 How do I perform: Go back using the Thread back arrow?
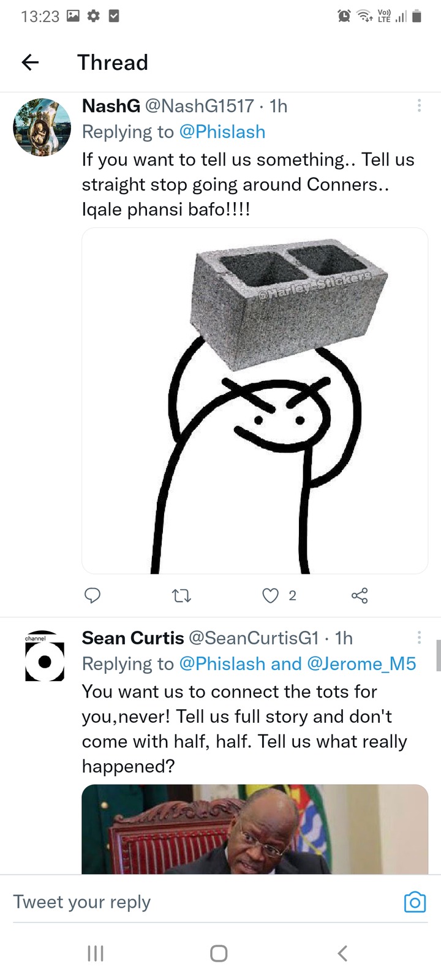click(30, 62)
